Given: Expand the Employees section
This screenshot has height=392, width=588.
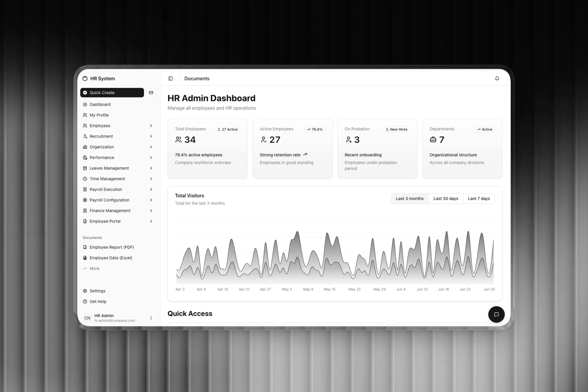Looking at the screenshot, I should point(151,125).
